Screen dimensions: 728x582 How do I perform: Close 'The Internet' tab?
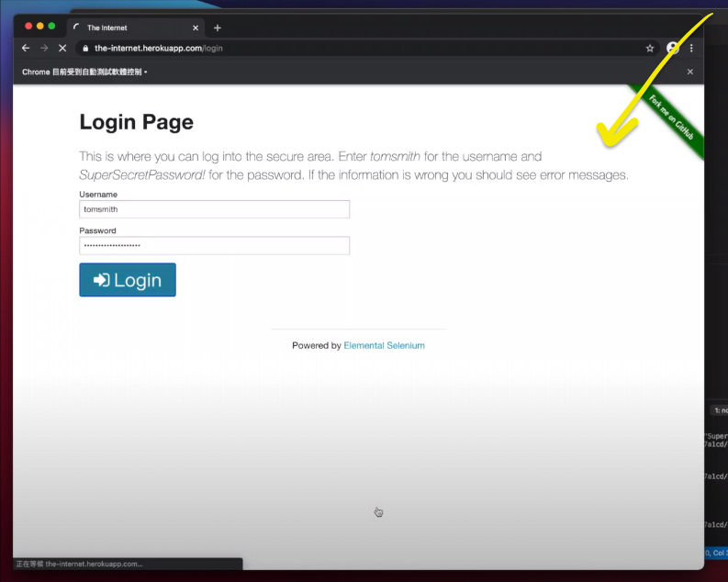196,28
